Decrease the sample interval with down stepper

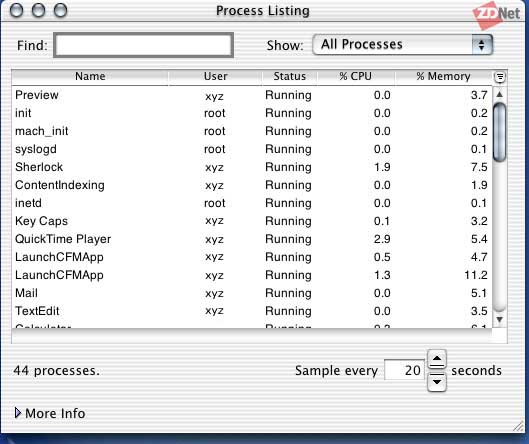437,382
